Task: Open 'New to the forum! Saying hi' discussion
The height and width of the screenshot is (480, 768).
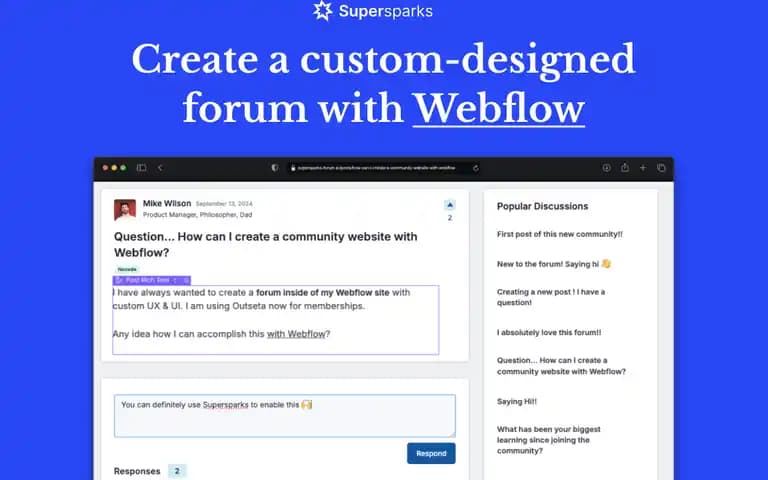Action: tap(554, 264)
